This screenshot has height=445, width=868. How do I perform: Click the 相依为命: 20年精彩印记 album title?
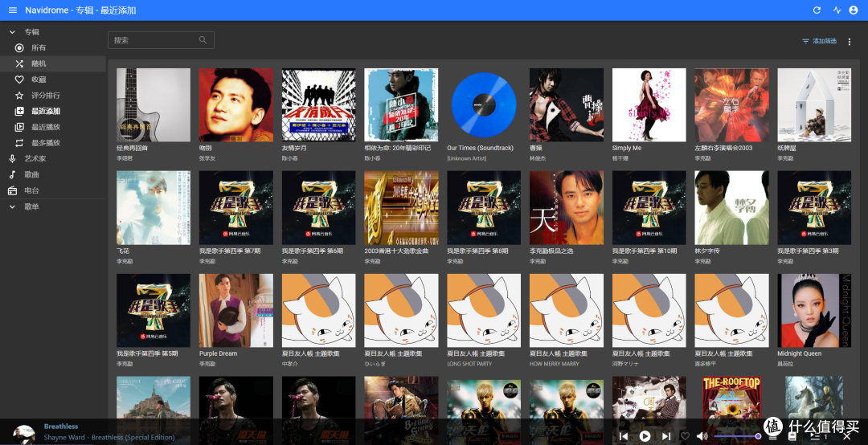pyautogui.click(x=398, y=149)
